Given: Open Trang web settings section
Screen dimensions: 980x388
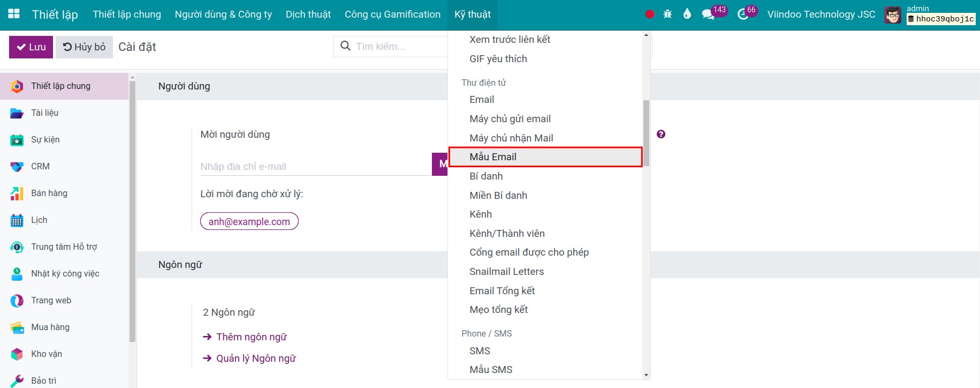Looking at the screenshot, I should [x=64, y=301].
